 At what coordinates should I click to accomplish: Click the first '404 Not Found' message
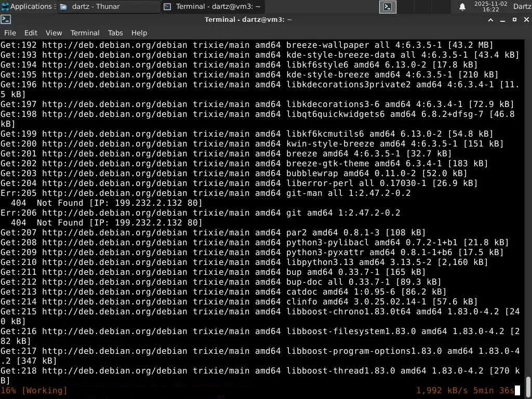47,203
